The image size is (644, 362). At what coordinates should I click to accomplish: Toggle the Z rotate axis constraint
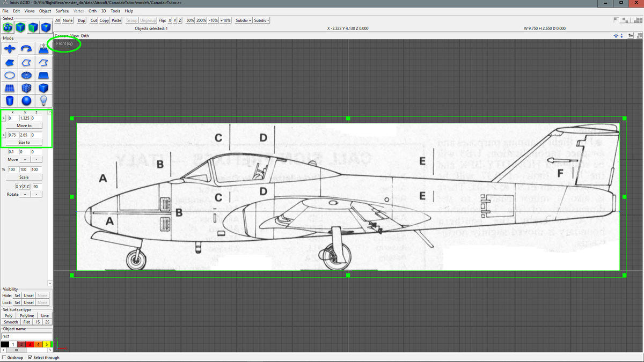pyautogui.click(x=24, y=186)
